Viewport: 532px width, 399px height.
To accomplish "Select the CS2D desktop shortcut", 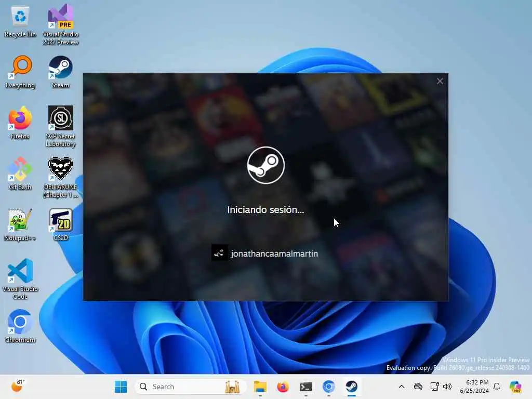I will pyautogui.click(x=60, y=224).
